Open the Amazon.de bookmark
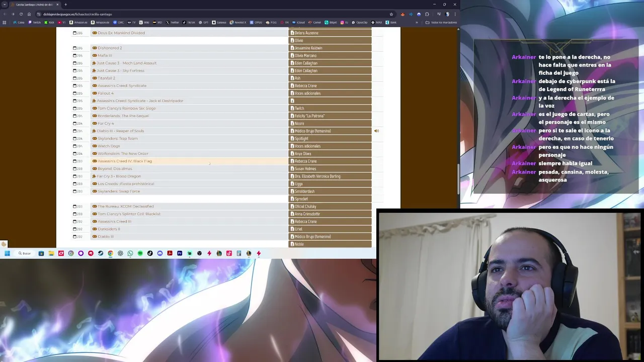This screenshot has width=644, height=362. (100, 22)
